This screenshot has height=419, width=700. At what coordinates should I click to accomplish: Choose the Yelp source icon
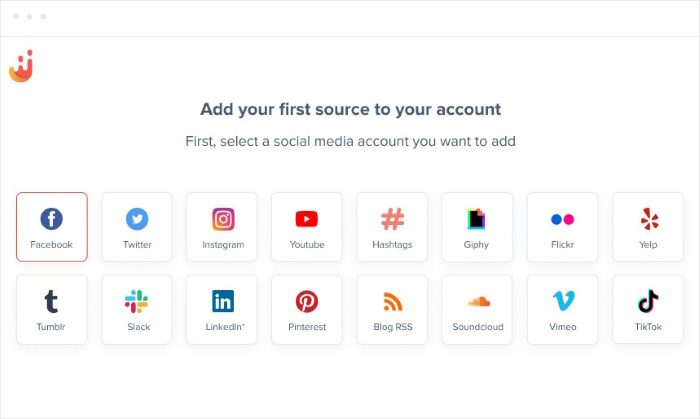click(647, 219)
